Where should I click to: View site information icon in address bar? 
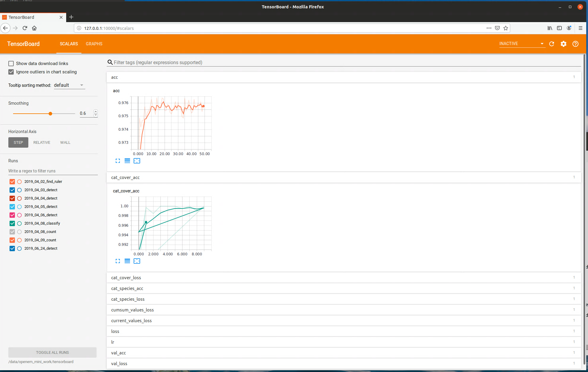click(79, 28)
